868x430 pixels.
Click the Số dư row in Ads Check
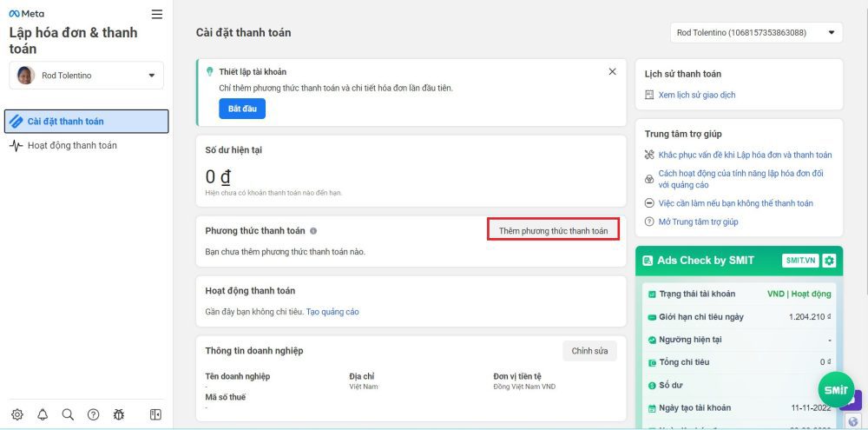coord(740,385)
